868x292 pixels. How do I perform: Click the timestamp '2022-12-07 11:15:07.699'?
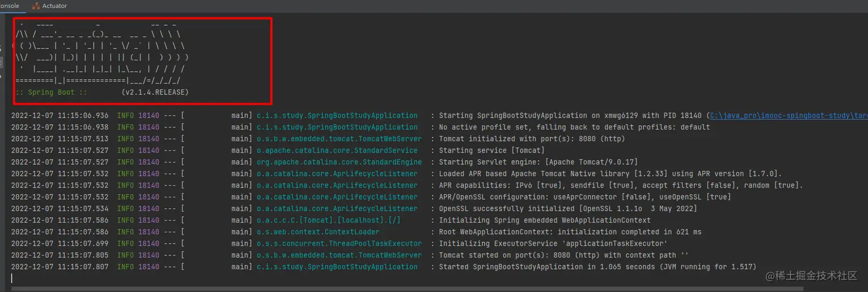[x=60, y=244]
